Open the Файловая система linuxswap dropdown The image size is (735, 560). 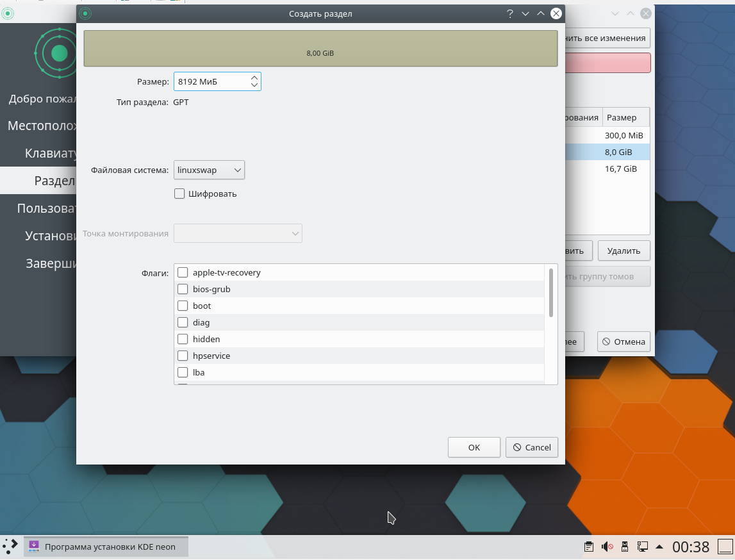coord(209,170)
